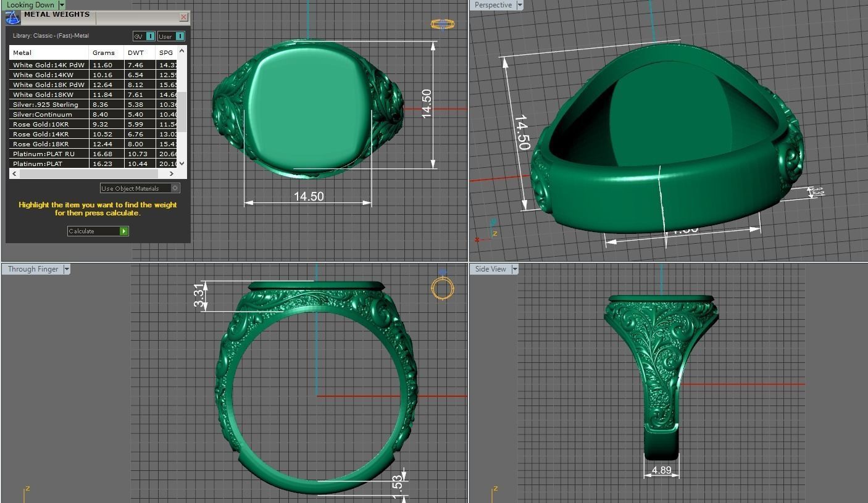This screenshot has height=503, width=868.
Task: Click the 8.36 grams value
Action: [101, 104]
